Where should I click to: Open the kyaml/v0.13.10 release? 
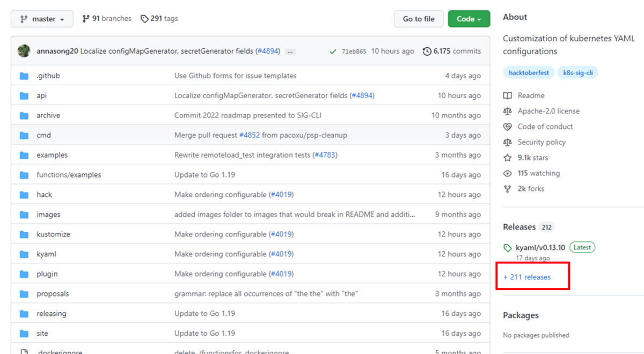540,247
